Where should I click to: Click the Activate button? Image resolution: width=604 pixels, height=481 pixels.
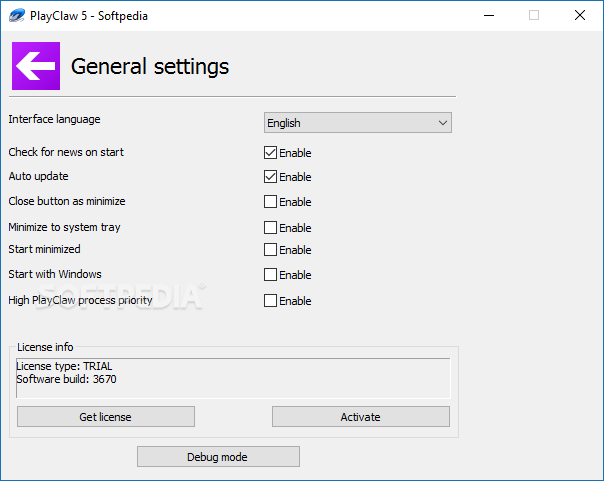pos(361,417)
